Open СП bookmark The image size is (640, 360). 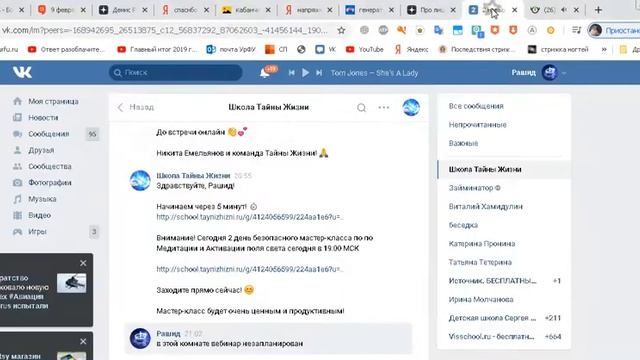pos(276,49)
